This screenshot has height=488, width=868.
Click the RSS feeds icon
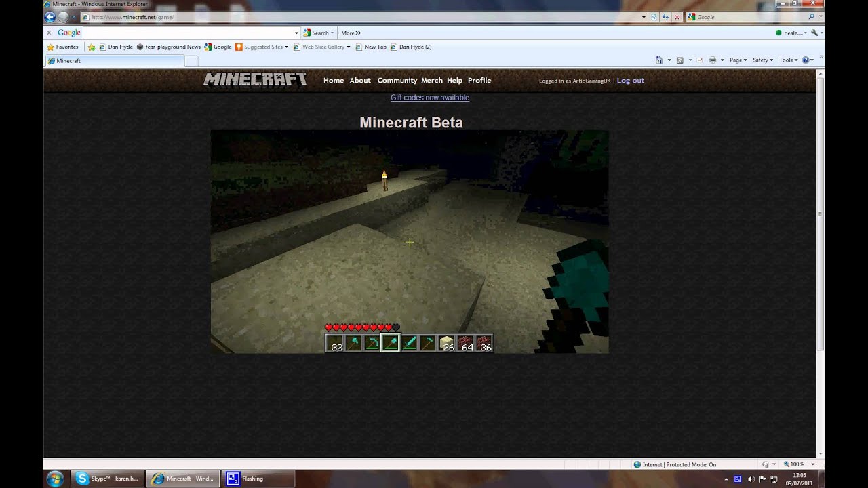pyautogui.click(x=680, y=60)
